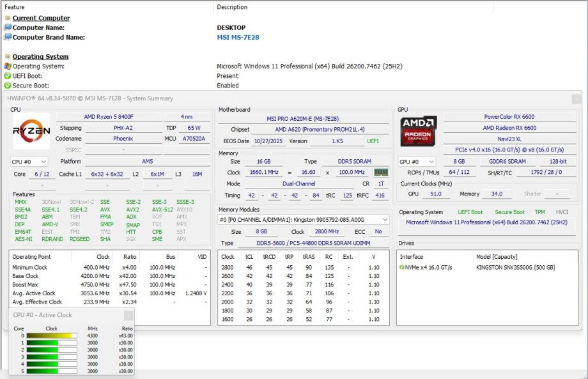Click the AMD Radeon Graphics logo
The image size is (588, 379).
click(419, 131)
